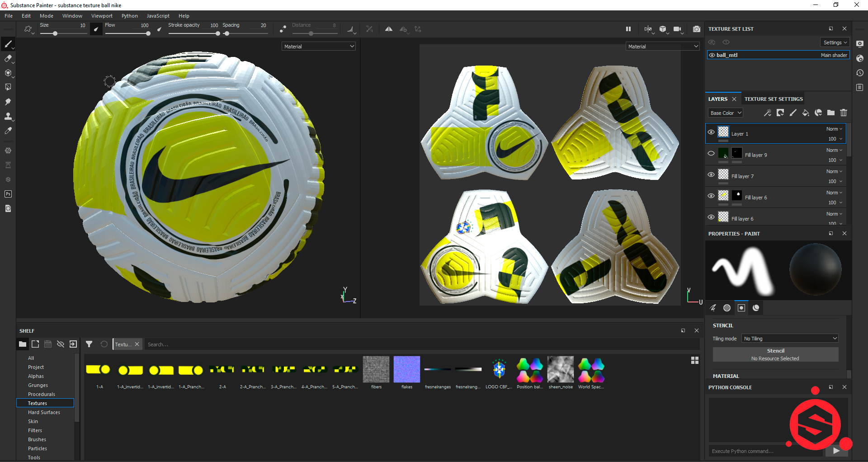Select the Clone stamp tool

coord(8,116)
